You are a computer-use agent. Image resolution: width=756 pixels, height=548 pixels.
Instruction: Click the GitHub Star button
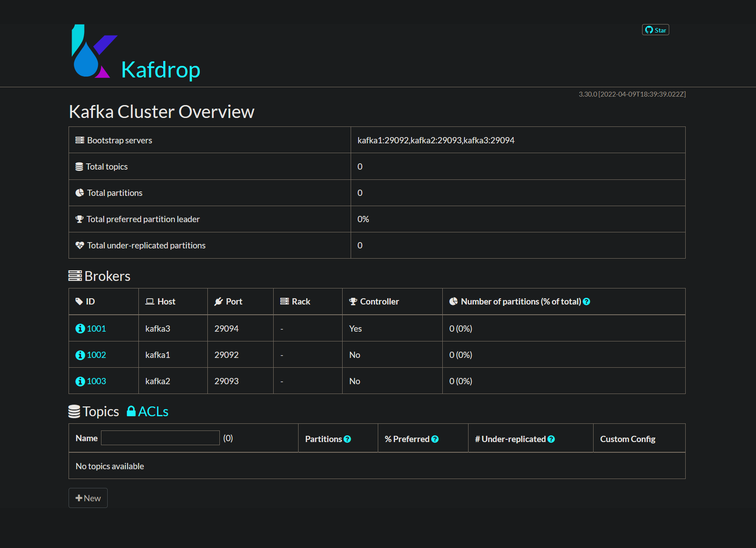655,30
